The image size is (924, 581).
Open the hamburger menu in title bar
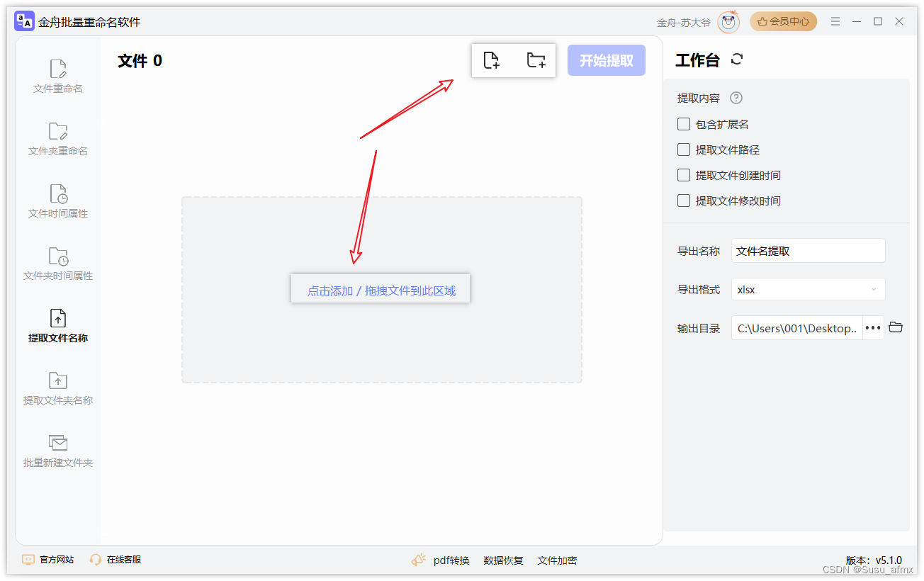[x=835, y=22]
